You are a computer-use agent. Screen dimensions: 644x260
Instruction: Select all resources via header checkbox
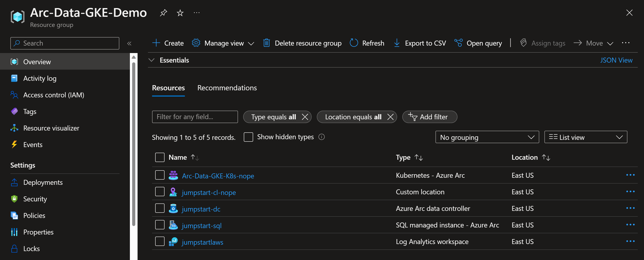click(x=160, y=157)
